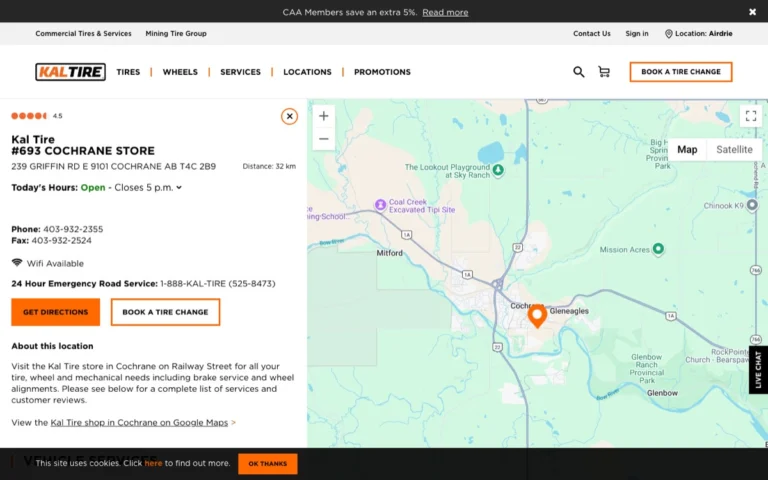Close the Cochrane store details panel
Image resolution: width=768 pixels, height=480 pixels.
289,116
